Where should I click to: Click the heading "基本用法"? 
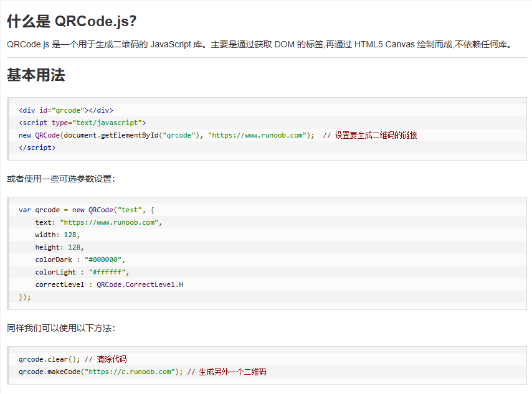36,76
